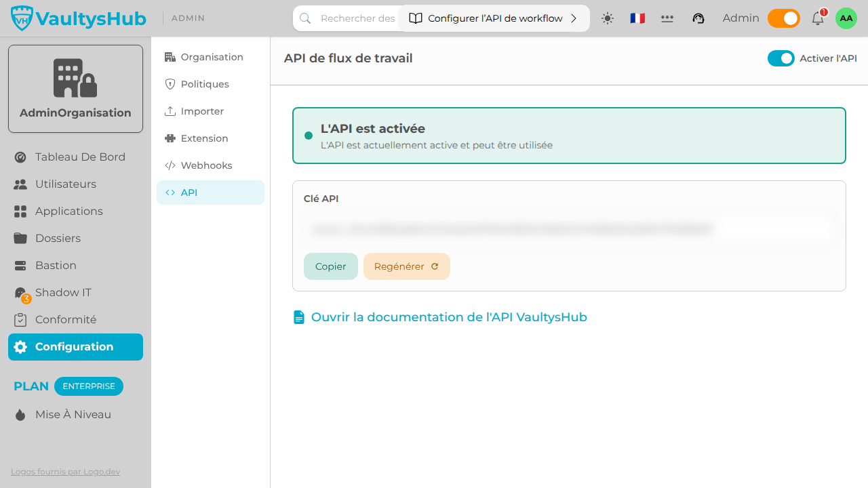The width and height of the screenshot is (868, 488).
Task: Click the Webhooks code icon
Action: click(170, 165)
